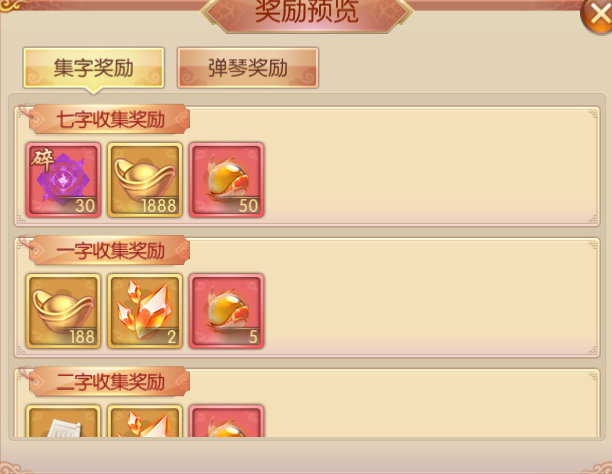Open the 弹琴奖励 tab
The image size is (612, 474).
[248, 68]
